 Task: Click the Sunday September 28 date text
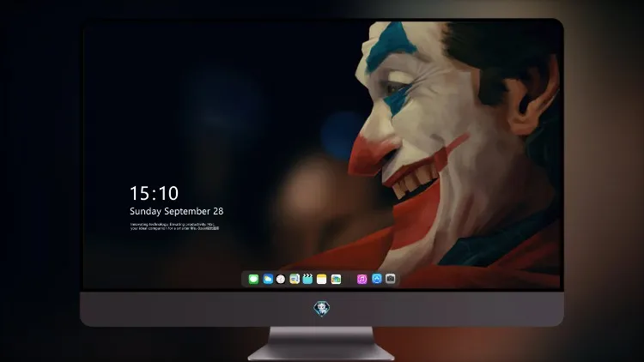(x=177, y=211)
